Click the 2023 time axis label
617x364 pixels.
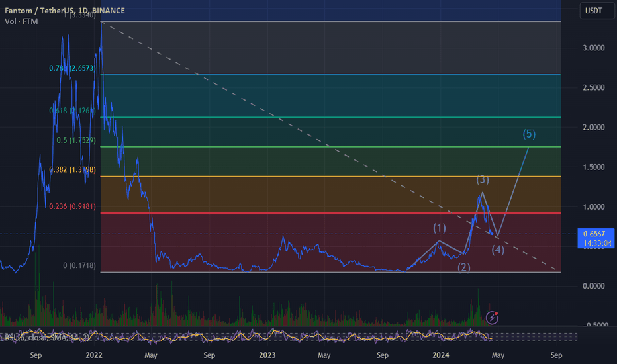[267, 355]
